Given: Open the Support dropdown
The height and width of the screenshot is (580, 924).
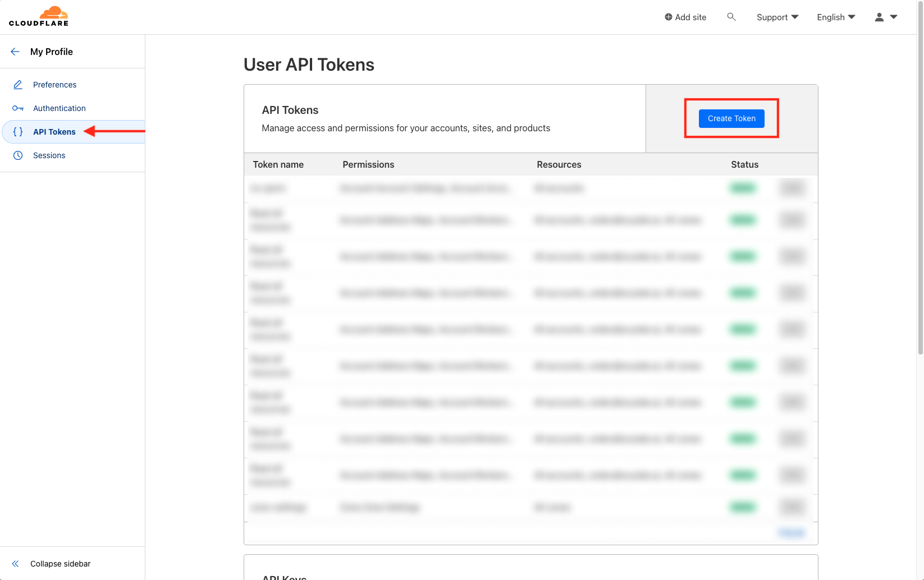Looking at the screenshot, I should 777,17.
